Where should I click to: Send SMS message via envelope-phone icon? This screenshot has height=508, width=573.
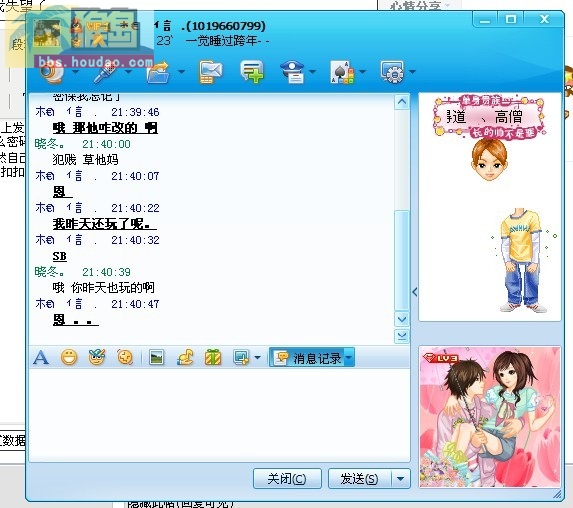tap(210, 72)
